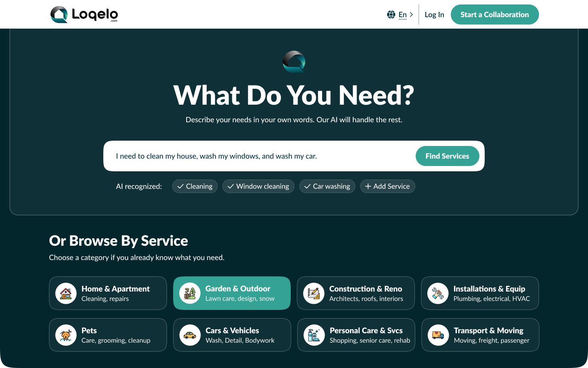Image resolution: width=588 pixels, height=368 pixels.
Task: Click the center Loqelo emblem above the heading
Action: point(294,62)
